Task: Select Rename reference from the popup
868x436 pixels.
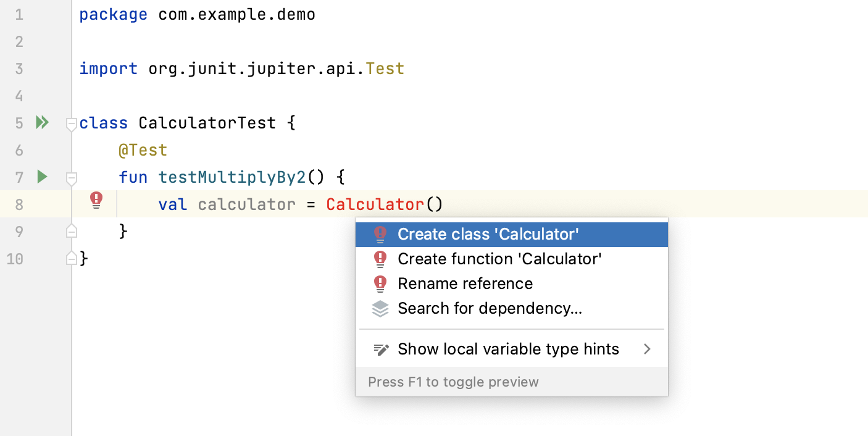Action: [x=465, y=284]
